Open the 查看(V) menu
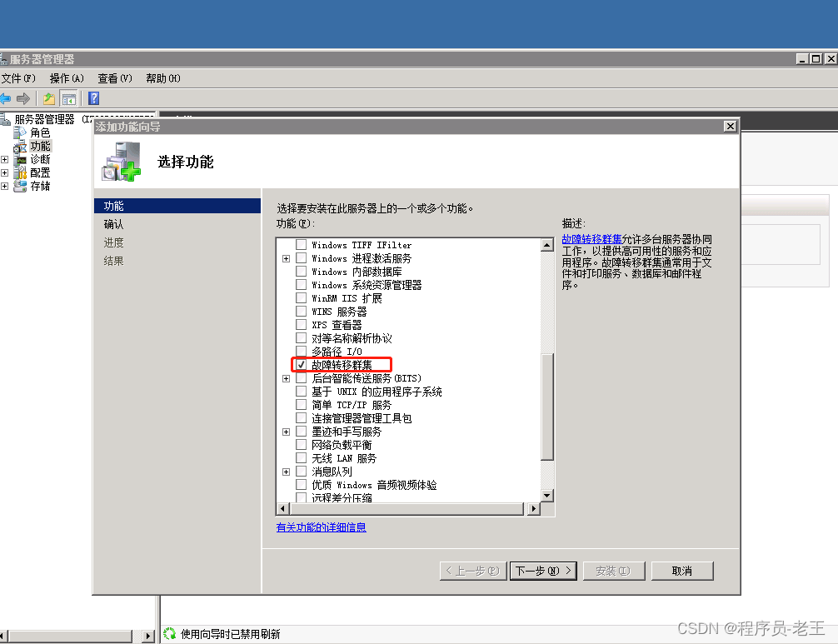 [115, 78]
